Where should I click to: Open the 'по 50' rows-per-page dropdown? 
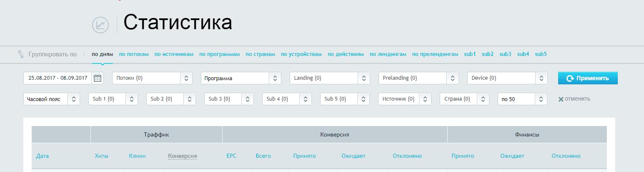click(522, 99)
